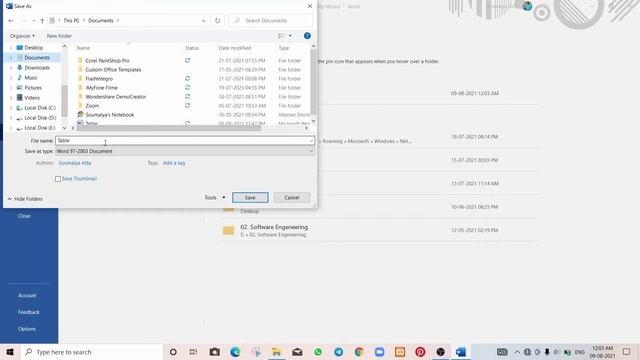
Task: Click the file list vertical scrollbar
Action: (x=313, y=81)
